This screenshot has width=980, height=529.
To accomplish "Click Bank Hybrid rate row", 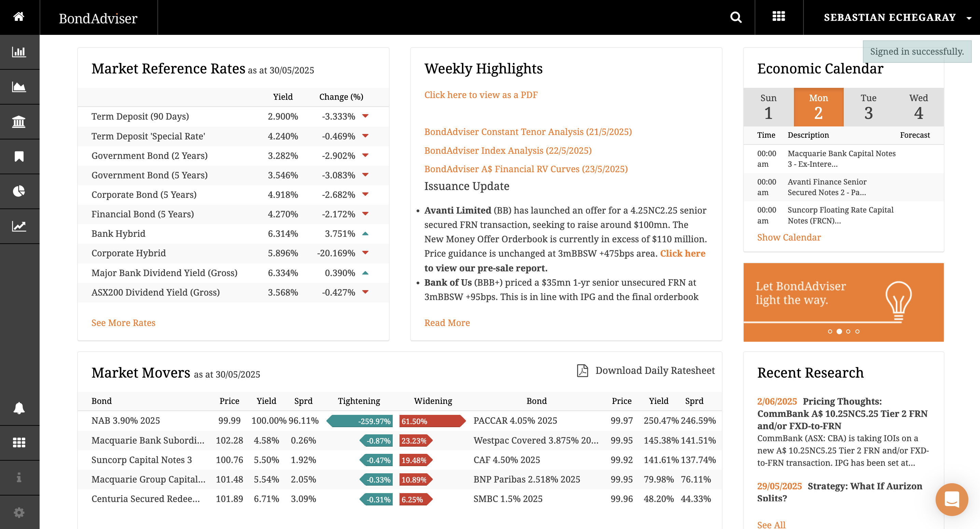I will pyautogui.click(x=233, y=233).
